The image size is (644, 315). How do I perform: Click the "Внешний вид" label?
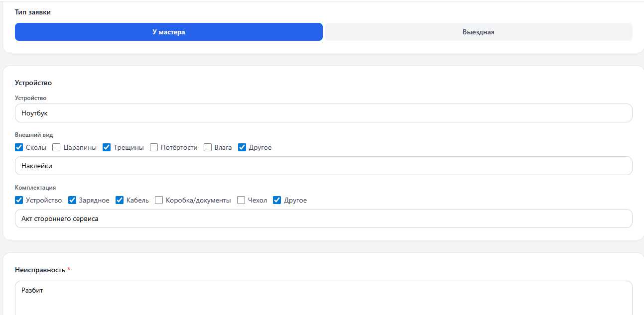coord(34,135)
